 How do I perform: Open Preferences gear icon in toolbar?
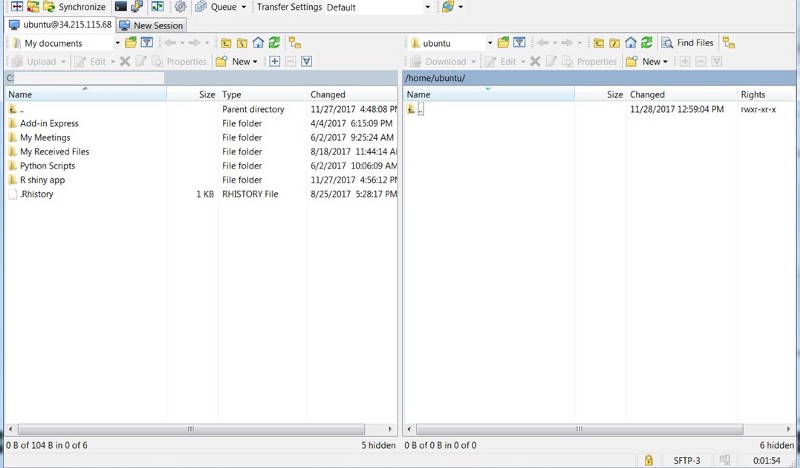pos(181,7)
